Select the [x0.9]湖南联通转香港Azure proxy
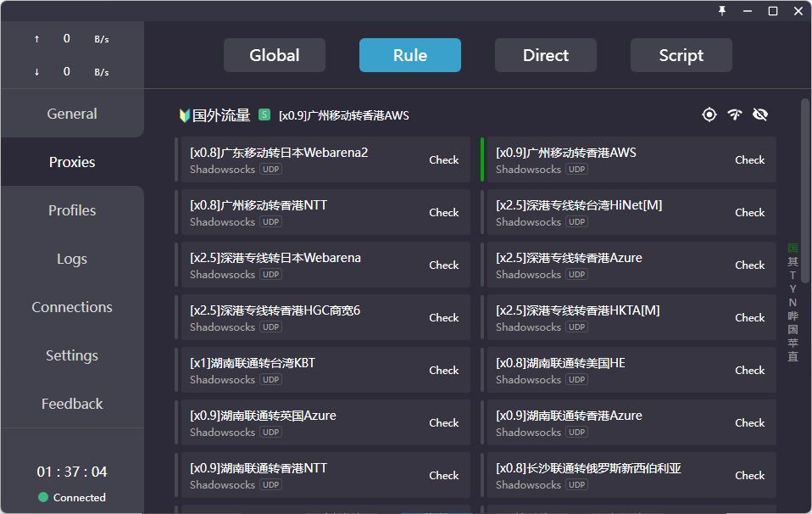The image size is (812, 514). tap(629, 422)
